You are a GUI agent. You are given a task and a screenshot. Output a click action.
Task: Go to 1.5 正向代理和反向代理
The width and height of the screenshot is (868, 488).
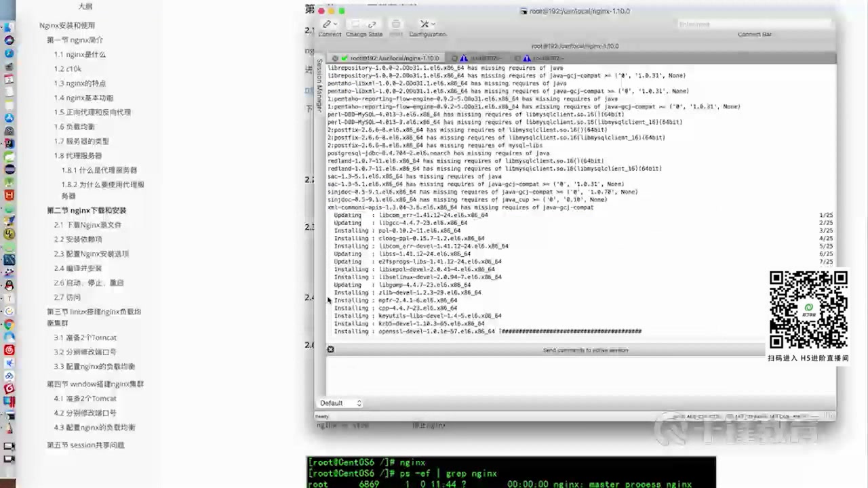tap(92, 113)
